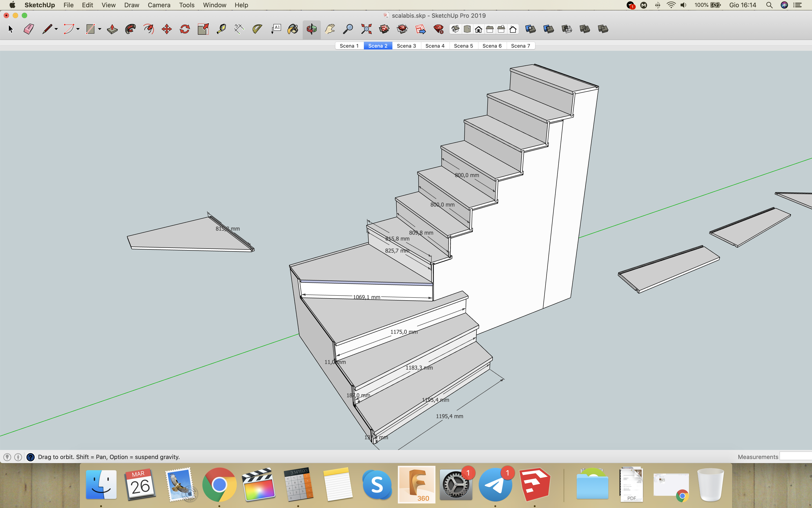Switch to Scena 6 tab
This screenshot has height=508, width=812.
coord(492,46)
